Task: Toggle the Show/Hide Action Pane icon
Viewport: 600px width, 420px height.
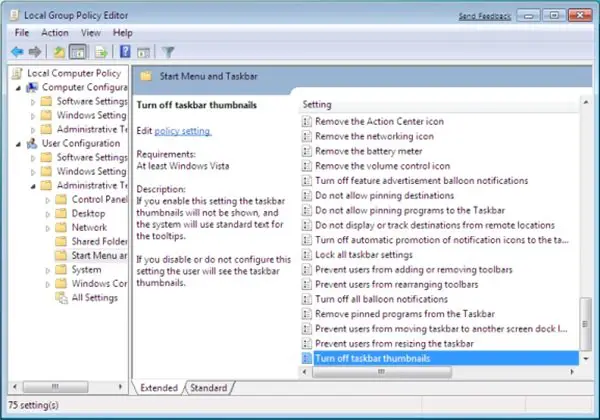Action: [x=143, y=52]
